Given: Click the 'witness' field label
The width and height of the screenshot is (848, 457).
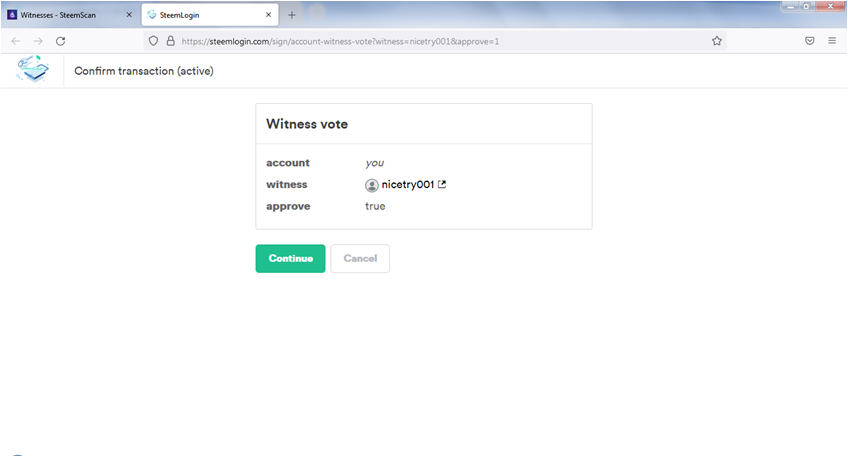Looking at the screenshot, I should coord(287,184).
